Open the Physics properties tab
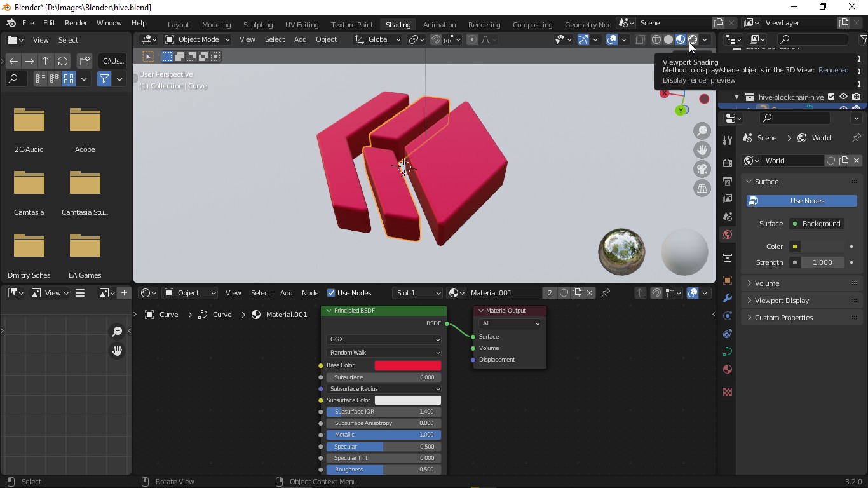Image resolution: width=868 pixels, height=488 pixels. (728, 316)
